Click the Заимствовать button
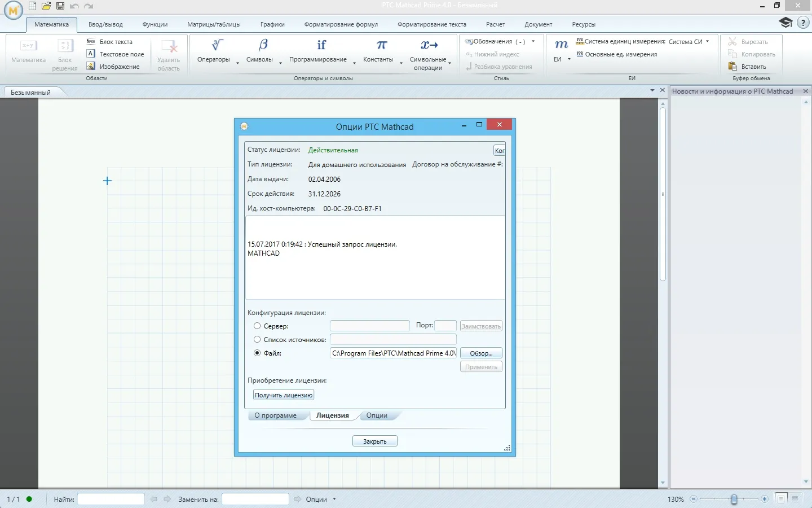The height and width of the screenshot is (508, 812). pyautogui.click(x=481, y=326)
